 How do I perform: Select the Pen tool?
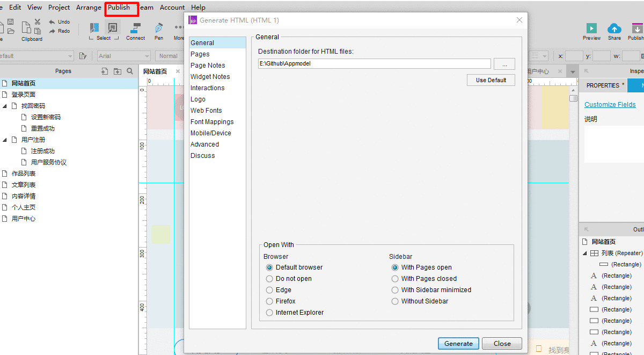coord(159,28)
